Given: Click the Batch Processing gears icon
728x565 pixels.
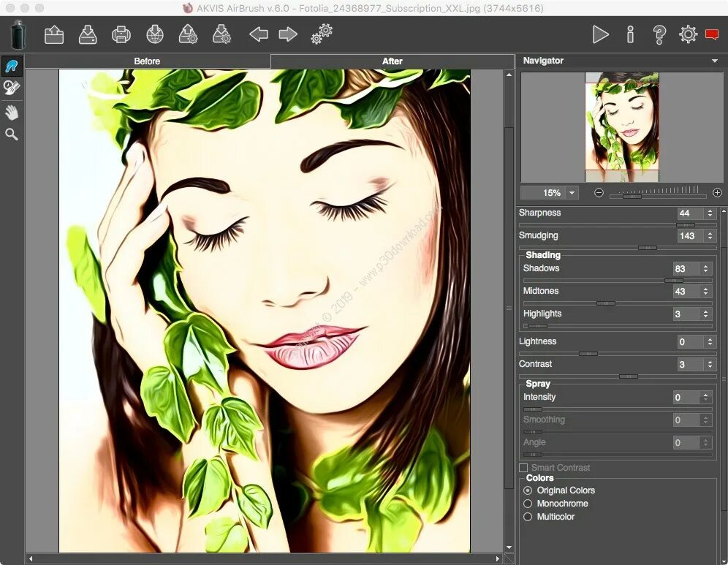Looking at the screenshot, I should pyautogui.click(x=320, y=34).
